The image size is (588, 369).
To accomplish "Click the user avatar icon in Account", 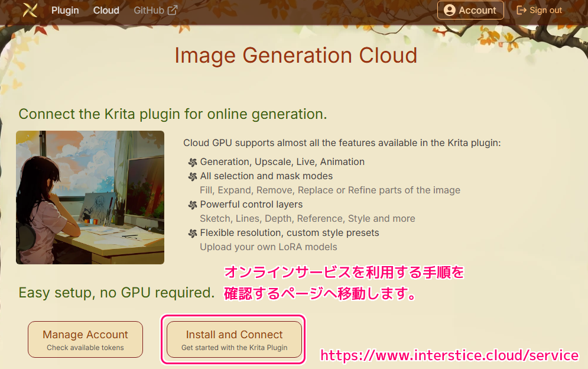I will [449, 10].
